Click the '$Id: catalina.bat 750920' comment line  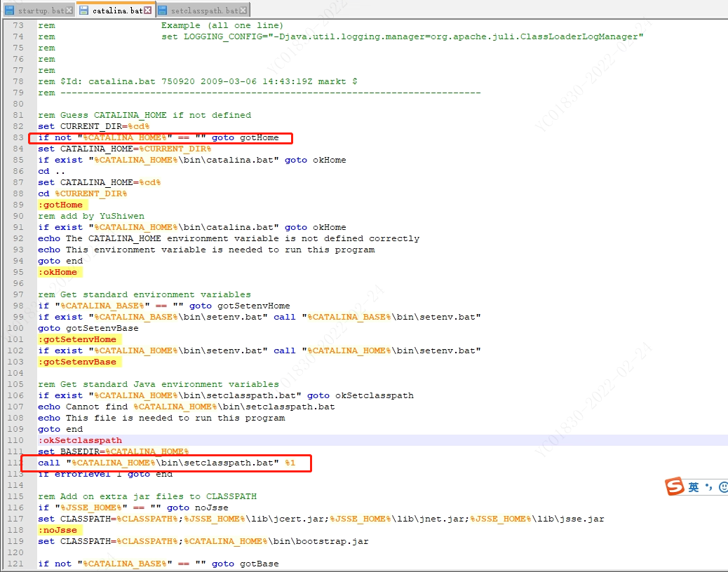click(x=198, y=81)
